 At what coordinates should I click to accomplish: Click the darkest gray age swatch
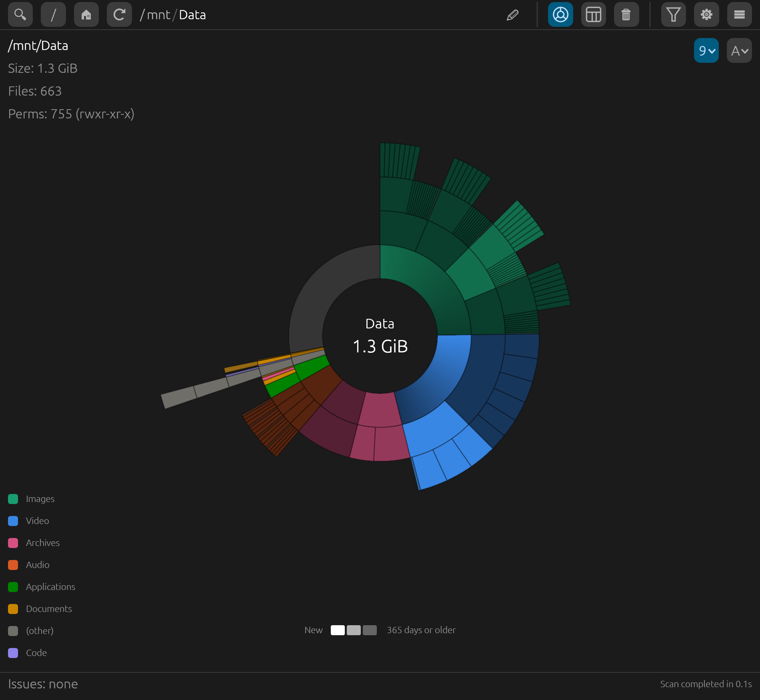coord(370,630)
